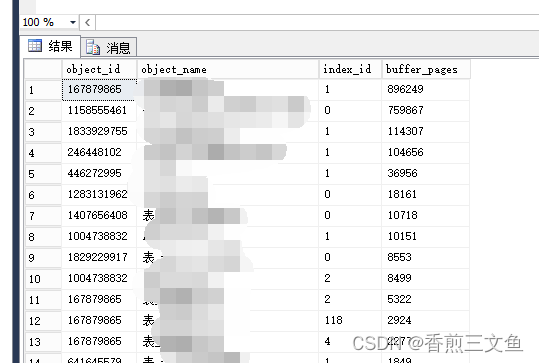The height and width of the screenshot is (363, 539).
Task: Switch to the 结果 tab
Action: 50,46
